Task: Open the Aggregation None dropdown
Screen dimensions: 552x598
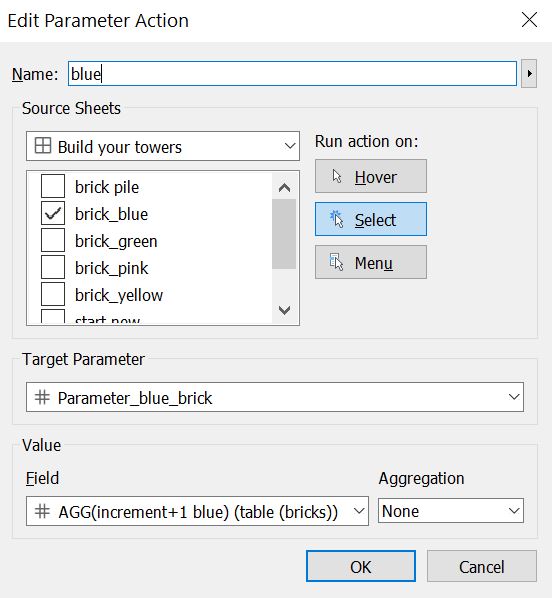Action: coord(451,510)
